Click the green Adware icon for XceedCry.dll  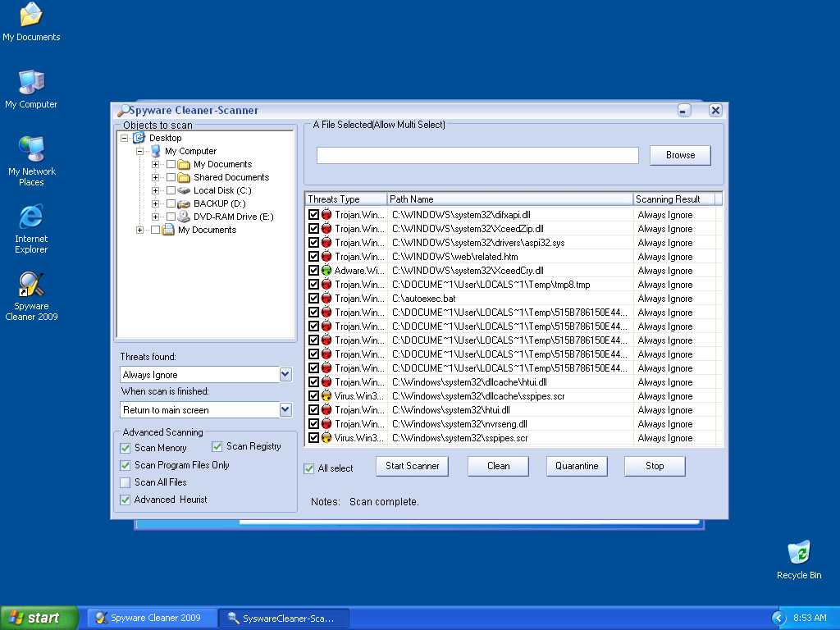click(326, 271)
